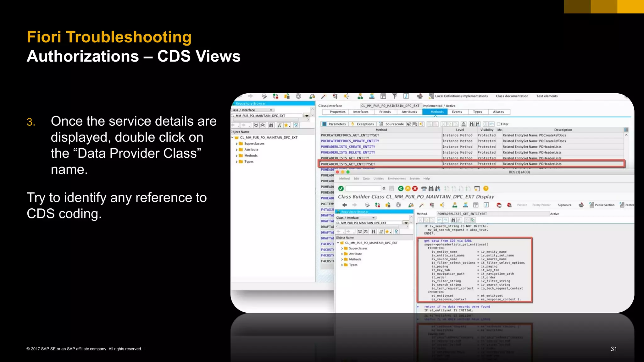Open the Utilities menu
644x362 pixels.
point(379,178)
